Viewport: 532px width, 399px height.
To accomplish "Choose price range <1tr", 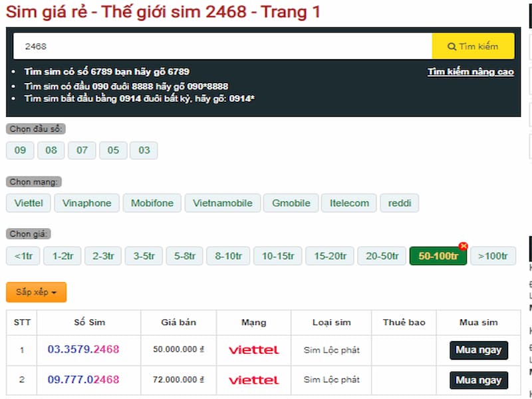I will 23,256.
